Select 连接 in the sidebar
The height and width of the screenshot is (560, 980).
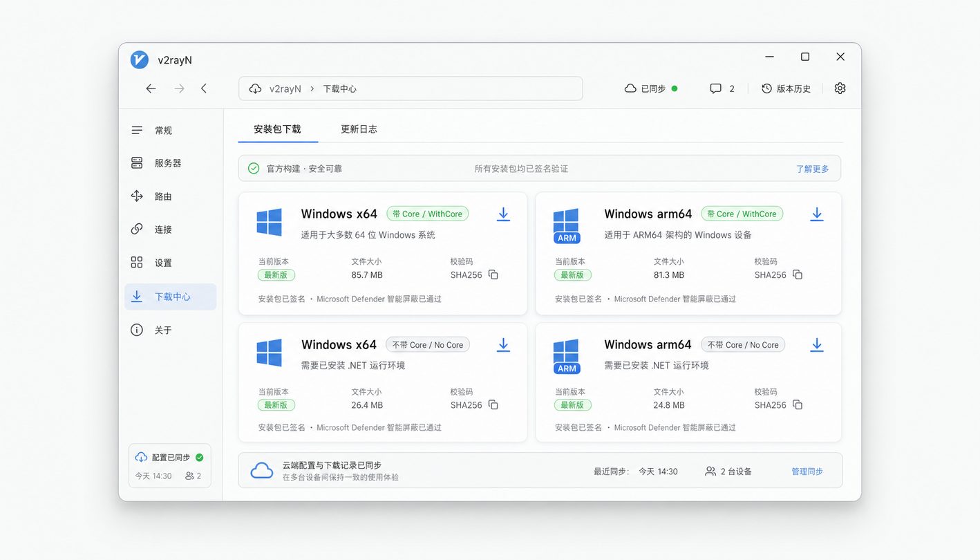[170, 230]
